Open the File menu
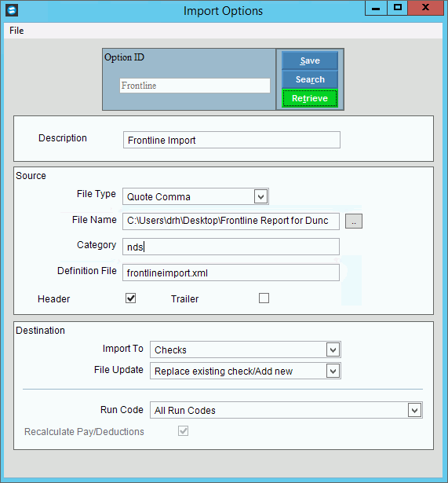 (x=16, y=31)
